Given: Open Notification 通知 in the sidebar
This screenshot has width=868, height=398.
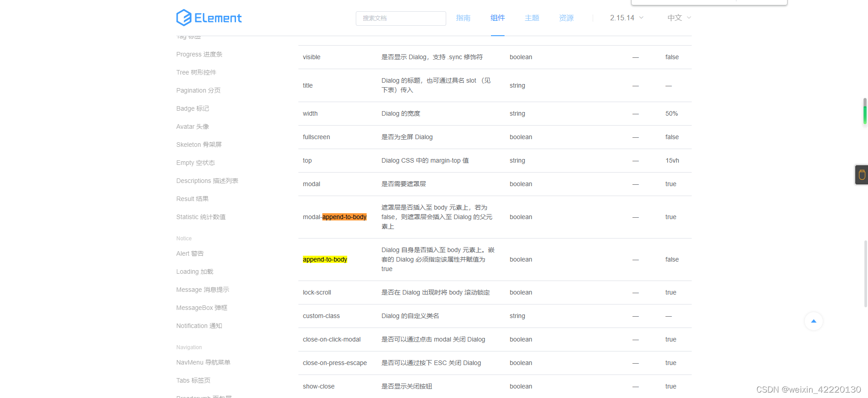Looking at the screenshot, I should coord(199,326).
